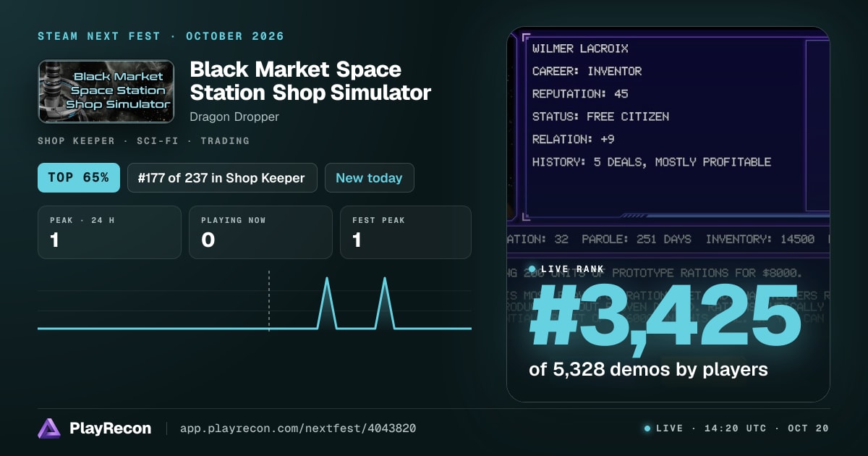Click the LIVE RANK dot indicator

pos(532,269)
